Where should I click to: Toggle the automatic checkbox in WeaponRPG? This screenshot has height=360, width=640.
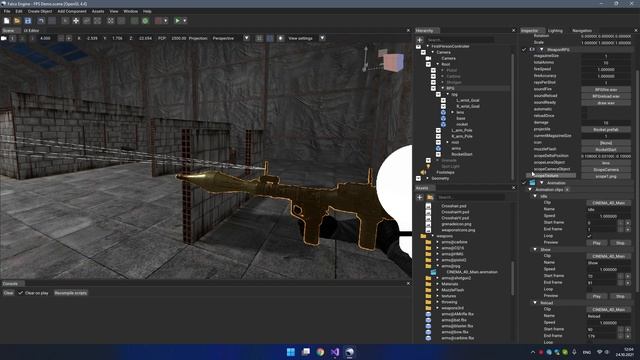[x=584, y=109]
